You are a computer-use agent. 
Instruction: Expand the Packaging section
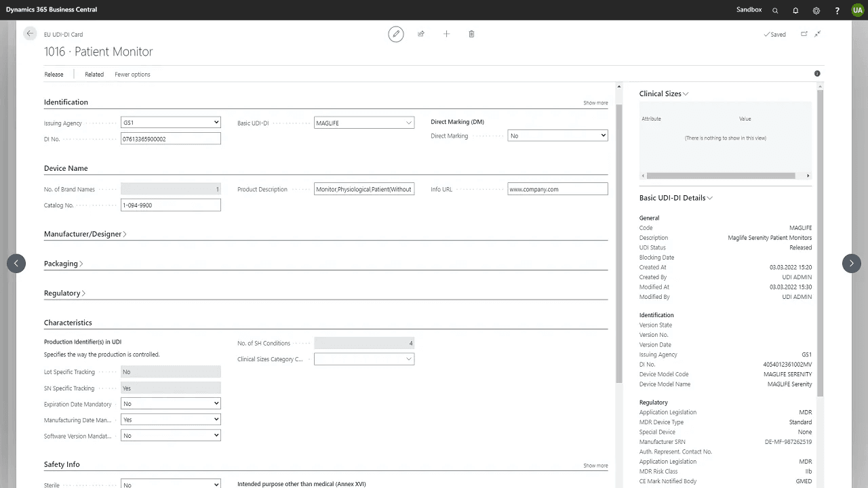[x=63, y=264]
